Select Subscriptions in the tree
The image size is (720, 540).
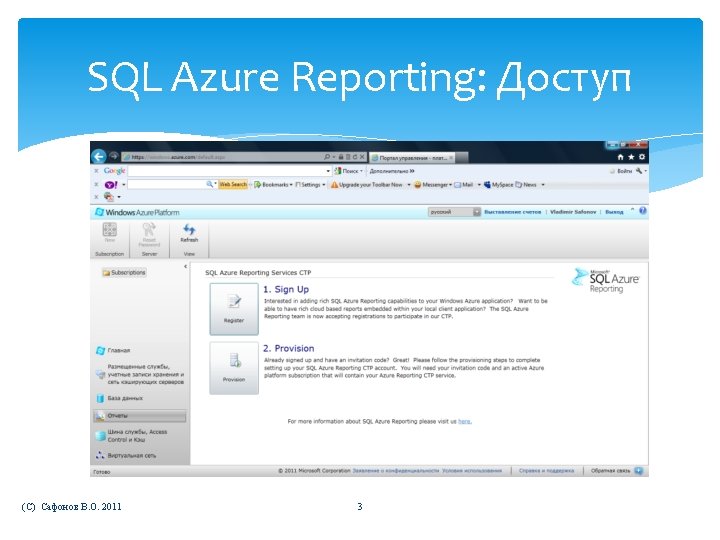[124, 272]
